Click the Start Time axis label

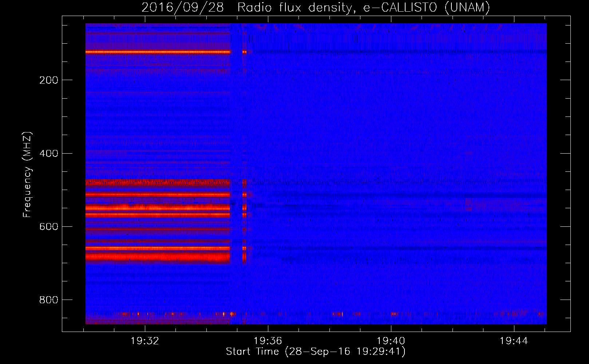pyautogui.click(x=316, y=352)
